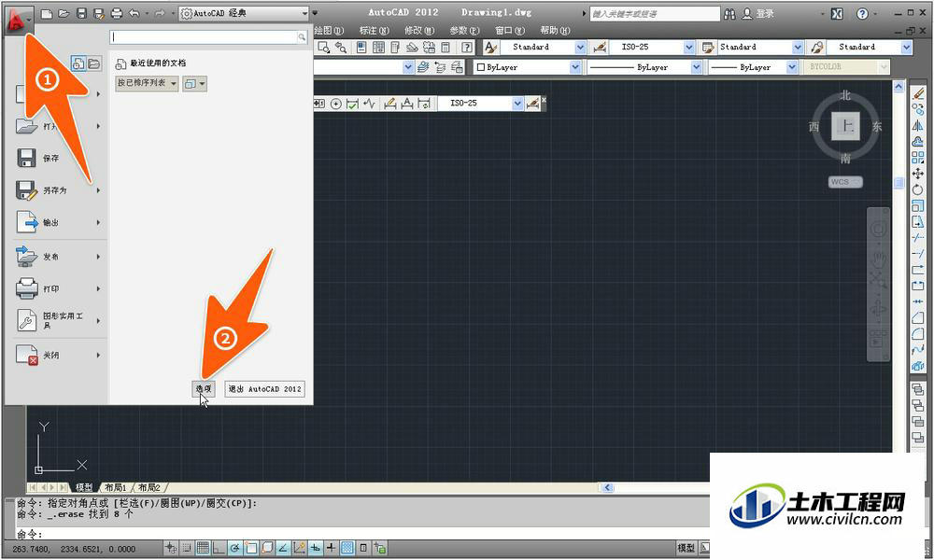Click the keyword search field in title bar
934x560 pixels.
tap(655, 14)
